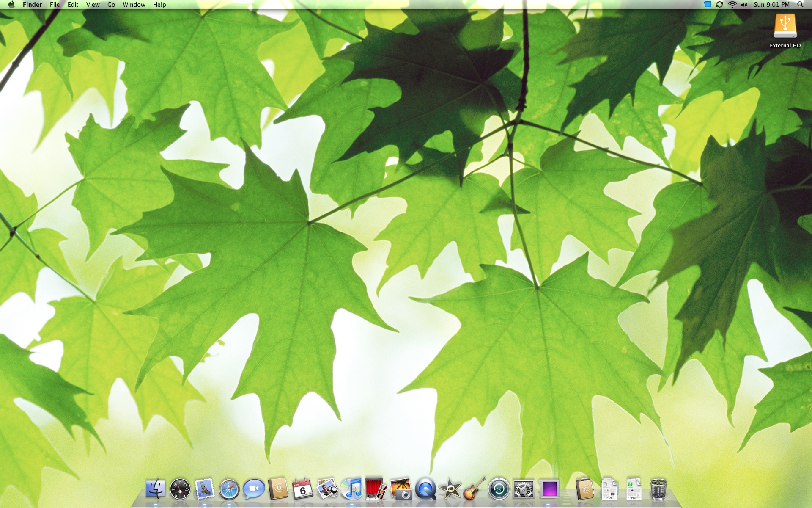The height and width of the screenshot is (508, 812).
Task: Open iTunes music note icon
Action: (x=352, y=489)
